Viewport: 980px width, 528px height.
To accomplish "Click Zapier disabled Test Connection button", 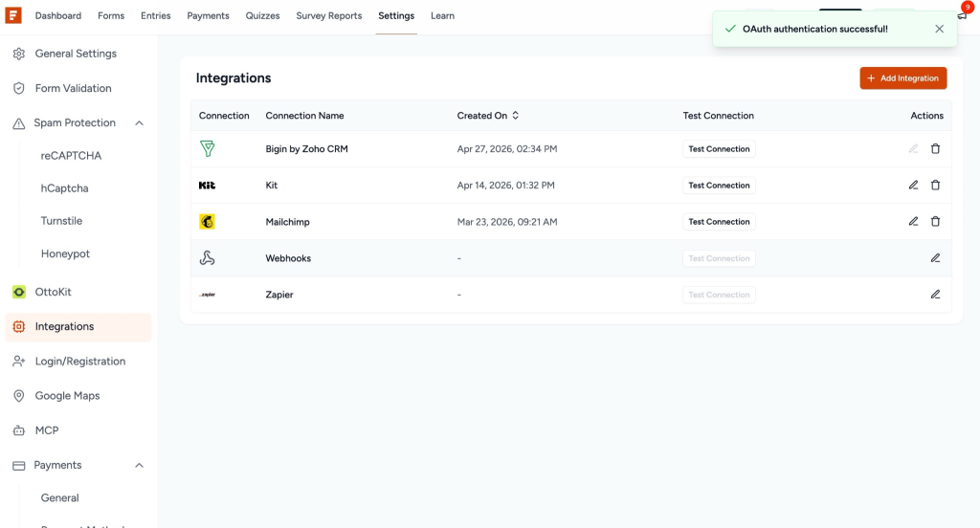I will (x=719, y=295).
